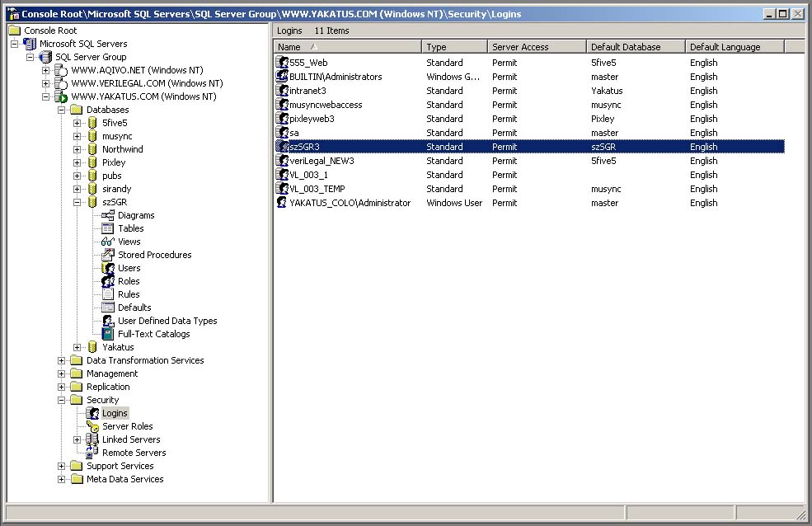Expand the WWW.AQIVO.NET server node
This screenshot has width=812, height=526.
point(45,70)
